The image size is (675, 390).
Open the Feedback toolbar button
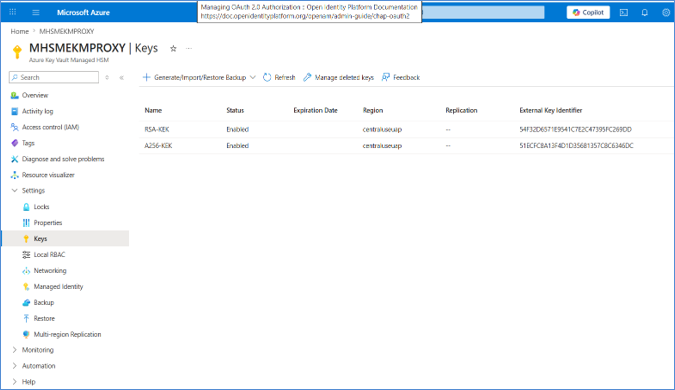[x=401, y=77]
